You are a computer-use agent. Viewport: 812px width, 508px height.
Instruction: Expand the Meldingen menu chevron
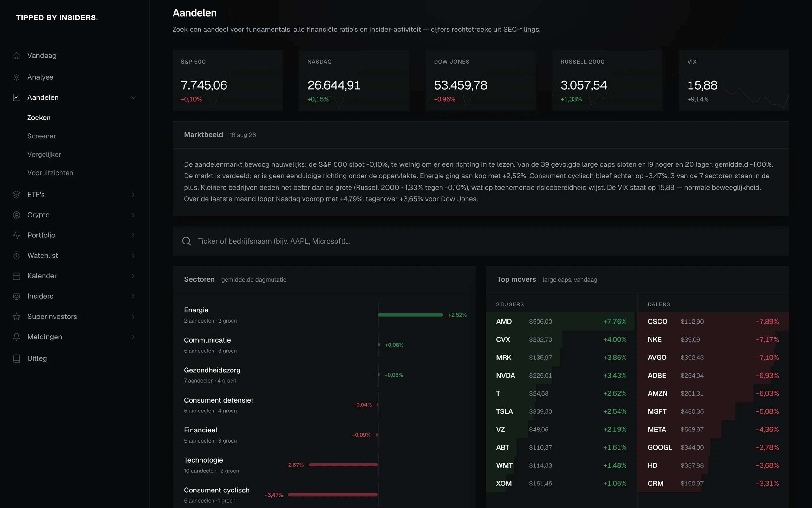click(133, 337)
